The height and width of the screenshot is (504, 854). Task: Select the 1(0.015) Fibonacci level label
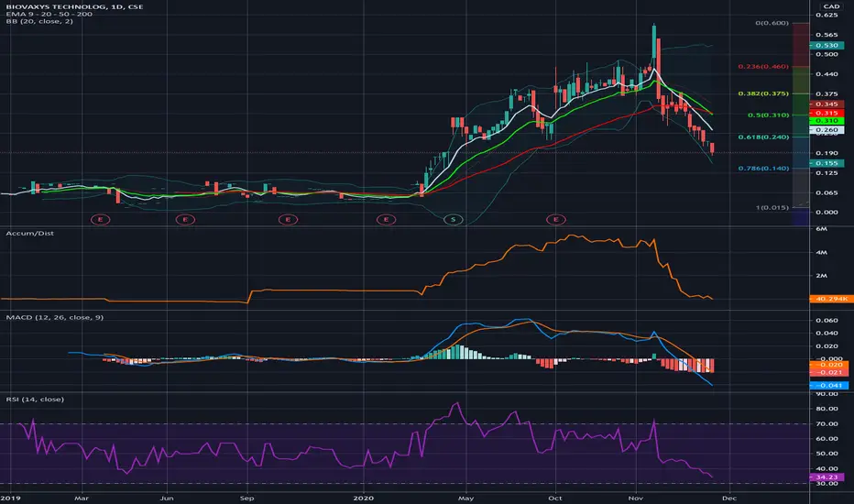click(772, 207)
